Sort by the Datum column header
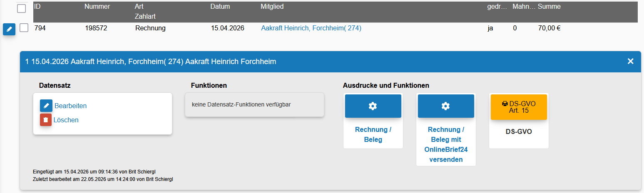Viewport: 644px width, 193px height. (220, 7)
